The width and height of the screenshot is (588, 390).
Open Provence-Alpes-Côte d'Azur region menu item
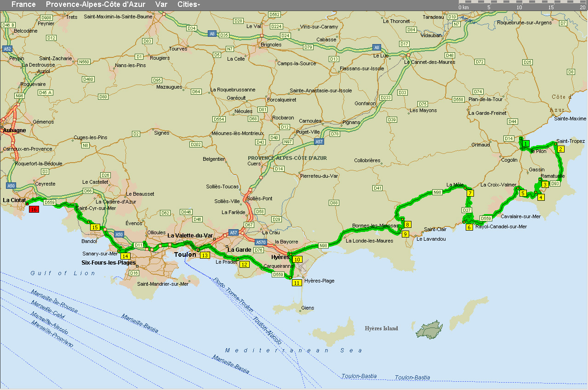click(x=96, y=5)
